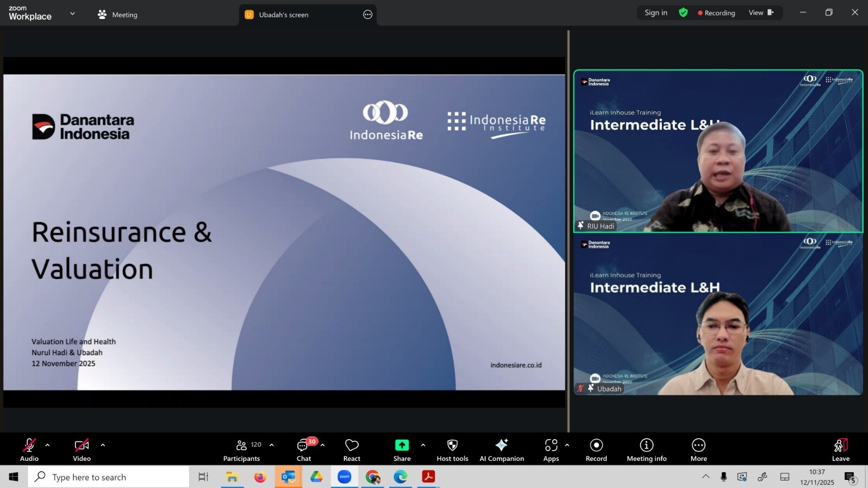Open the More options menu

698,450
